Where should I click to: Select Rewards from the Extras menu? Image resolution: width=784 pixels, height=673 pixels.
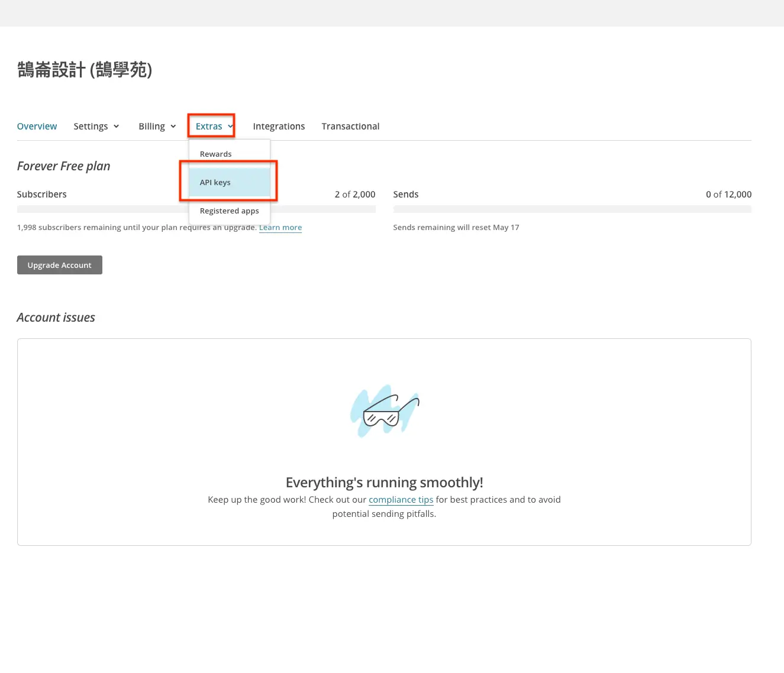coord(230,154)
